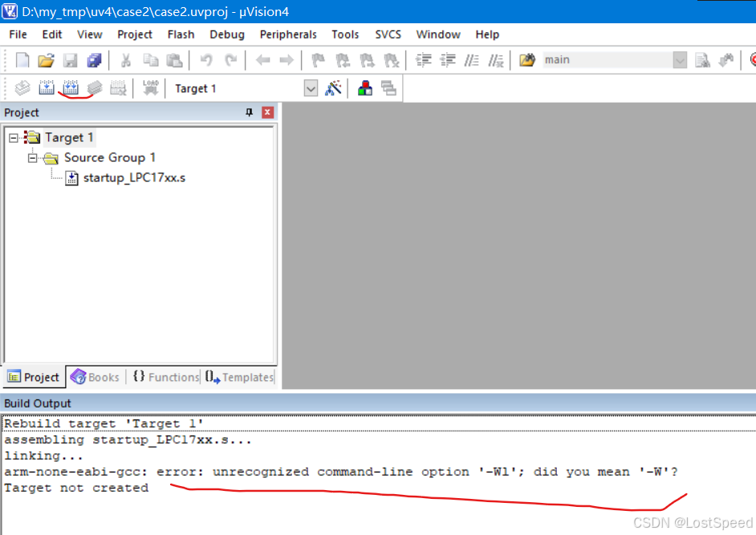Viewport: 756px width, 535px height.
Task: Open the Project menu
Action: (x=135, y=34)
